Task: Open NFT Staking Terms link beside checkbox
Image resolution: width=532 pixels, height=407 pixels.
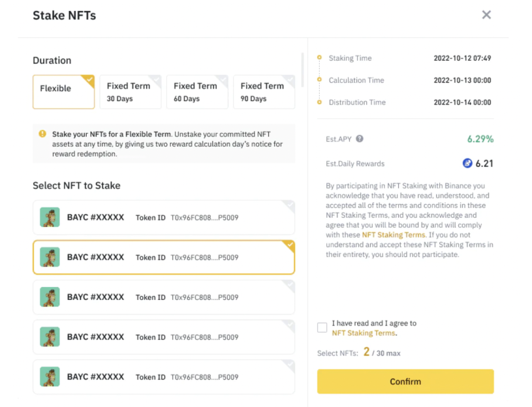Action: point(364,333)
